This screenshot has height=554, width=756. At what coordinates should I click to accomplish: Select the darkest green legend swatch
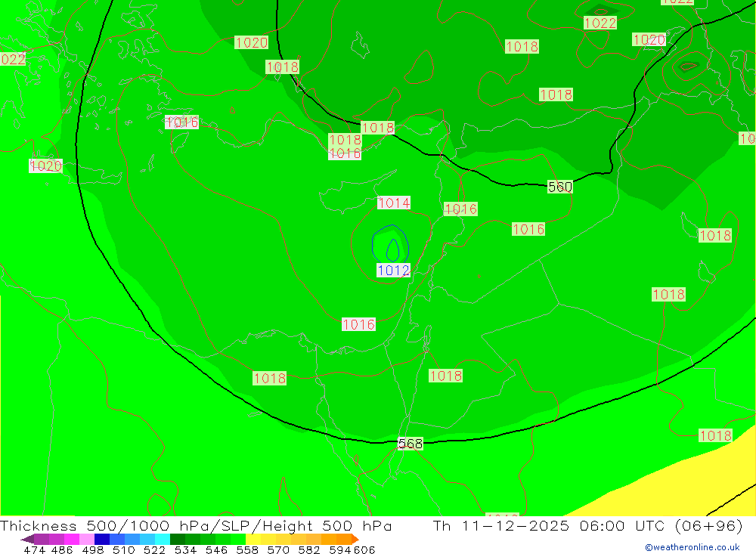(x=178, y=539)
